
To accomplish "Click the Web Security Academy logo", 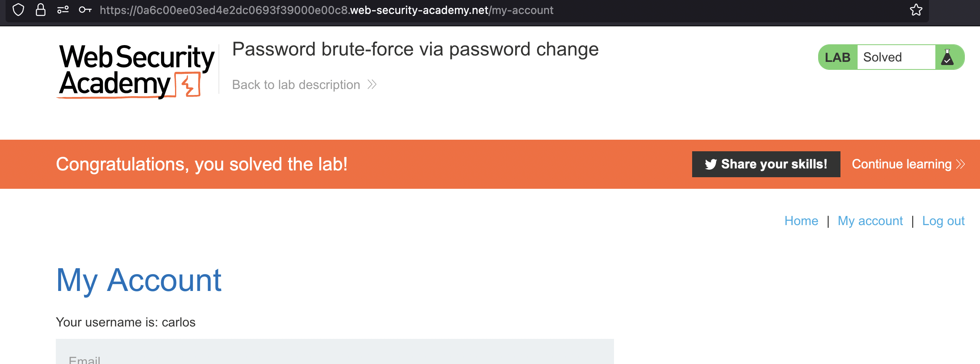I will (136, 71).
